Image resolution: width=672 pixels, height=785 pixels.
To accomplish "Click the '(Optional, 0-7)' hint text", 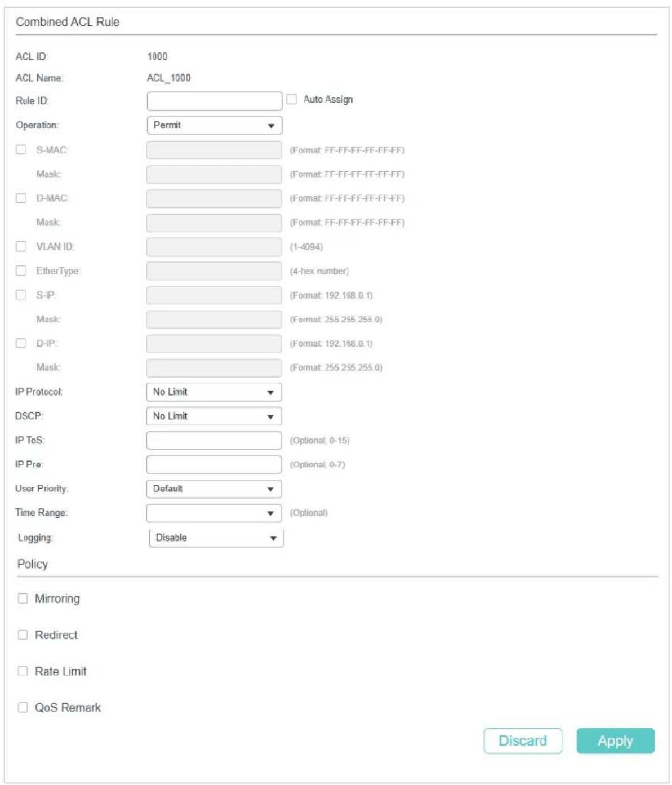I will 317,464.
